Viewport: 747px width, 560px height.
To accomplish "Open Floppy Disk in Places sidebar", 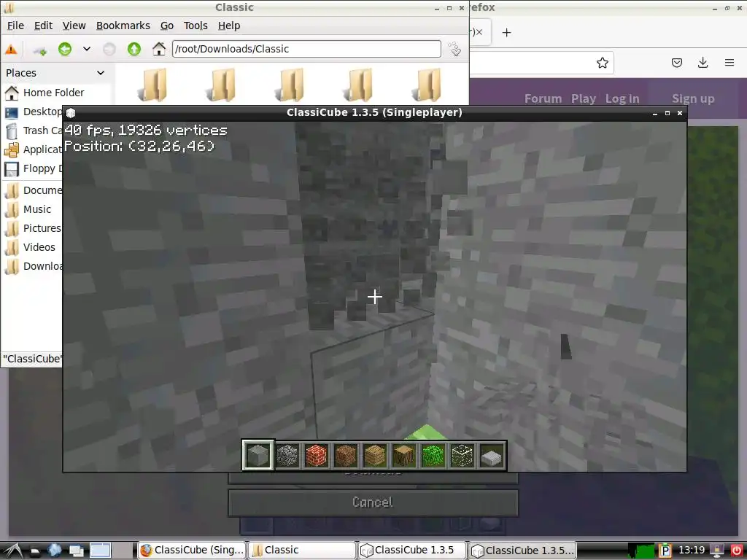I will (34, 168).
